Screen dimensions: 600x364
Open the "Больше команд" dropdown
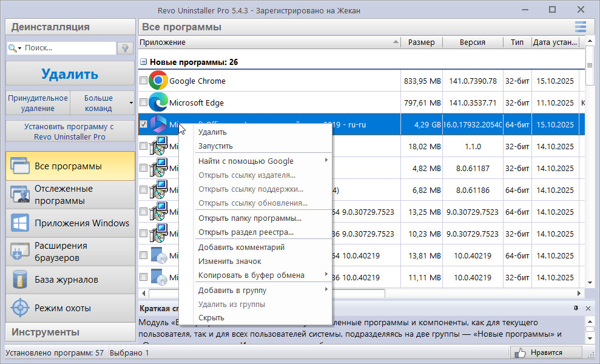coord(102,103)
